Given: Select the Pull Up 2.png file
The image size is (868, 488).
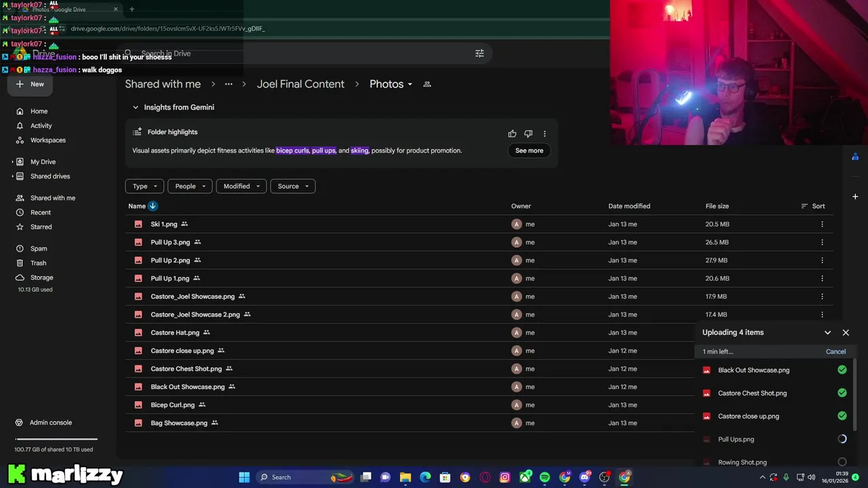Looking at the screenshot, I should pos(478,260).
